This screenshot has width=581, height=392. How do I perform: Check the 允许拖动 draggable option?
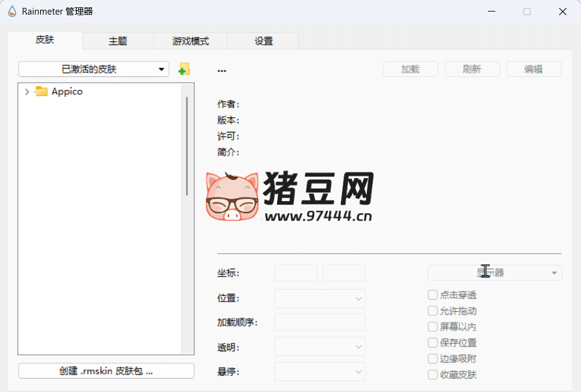point(432,311)
